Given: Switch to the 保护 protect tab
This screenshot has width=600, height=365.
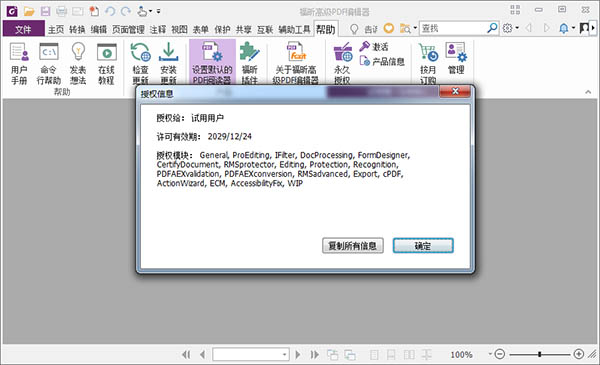Looking at the screenshot, I should [222, 29].
